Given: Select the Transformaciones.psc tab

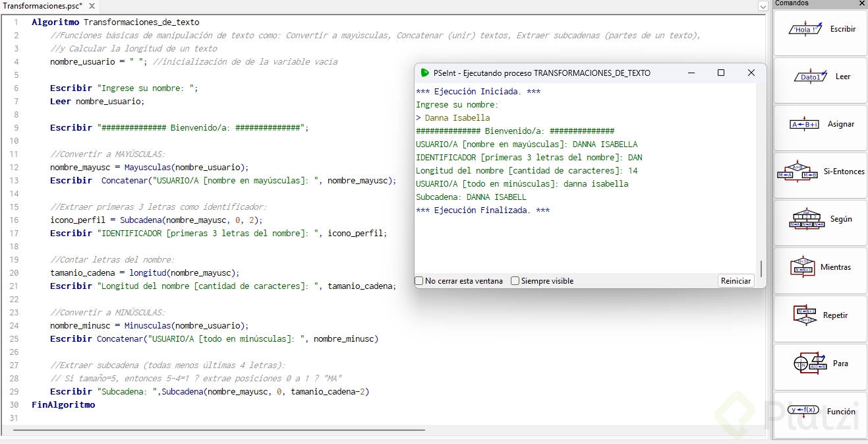Looking at the screenshot, I should [42, 6].
